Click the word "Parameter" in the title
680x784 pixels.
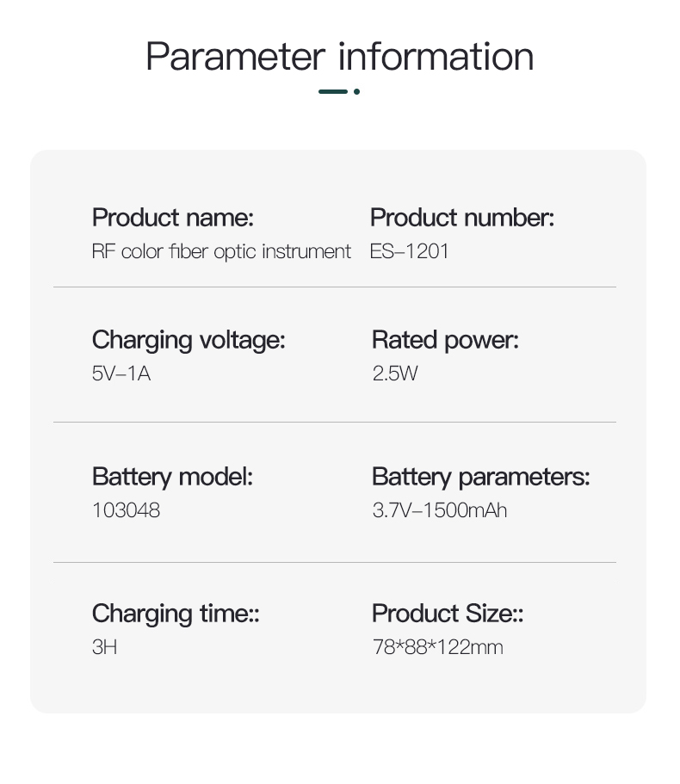pyautogui.click(x=235, y=57)
